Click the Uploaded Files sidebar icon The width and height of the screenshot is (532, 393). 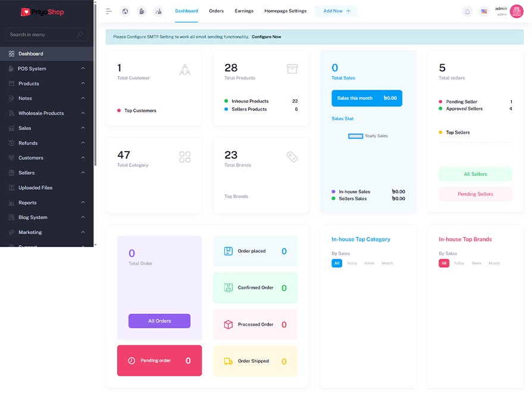tap(12, 188)
